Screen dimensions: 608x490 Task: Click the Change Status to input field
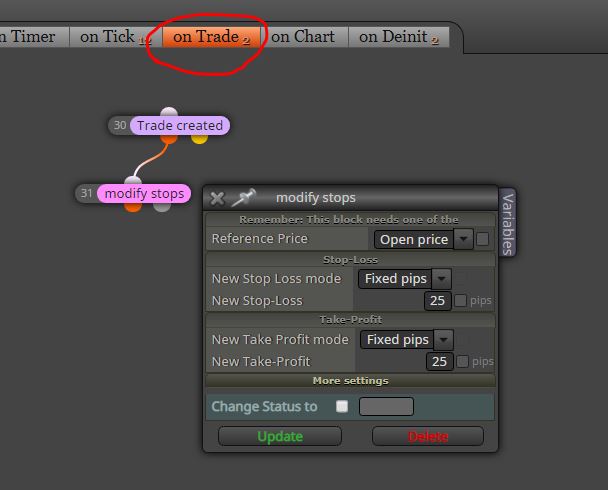click(386, 406)
